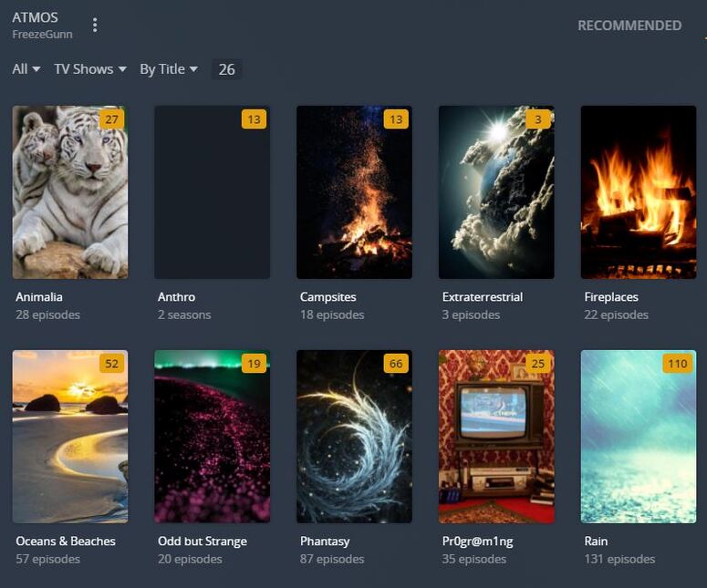Click '87 episodes' under Phantasy
The width and height of the screenshot is (707, 588).
332,559
